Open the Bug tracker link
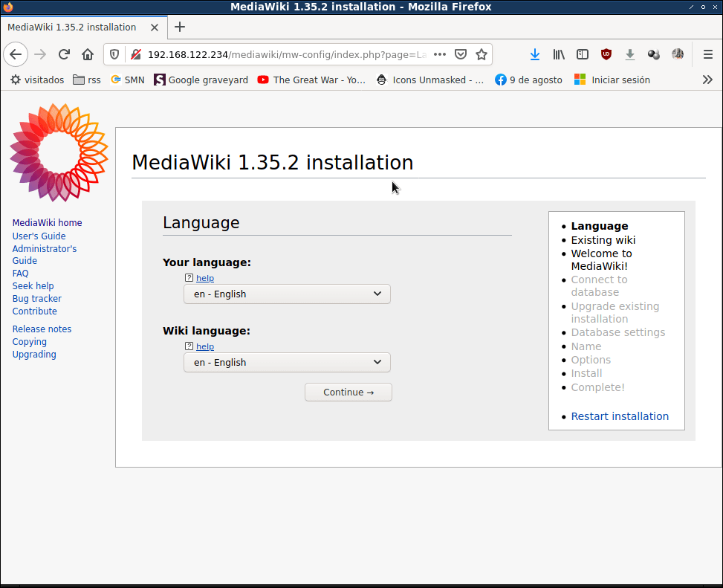Screen dimensions: 723x588 click(x=37, y=299)
